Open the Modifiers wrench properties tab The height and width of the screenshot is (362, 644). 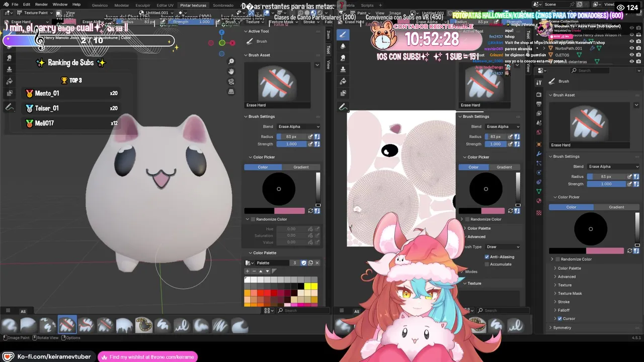539,153
